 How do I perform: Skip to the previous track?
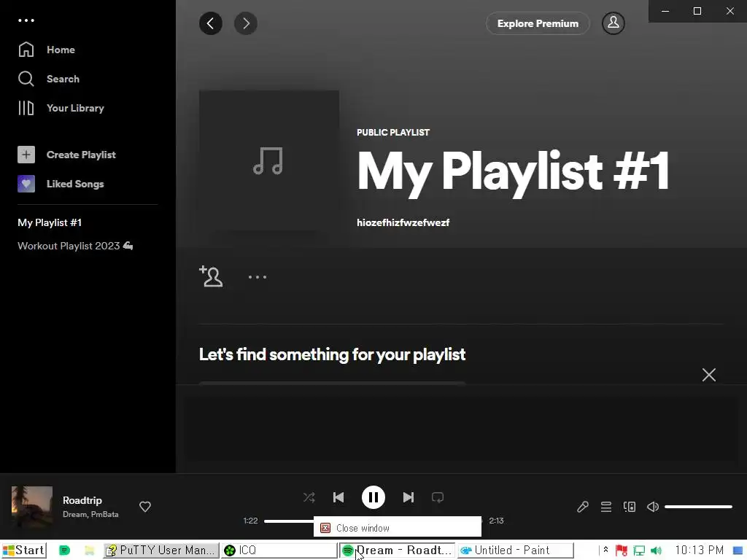pyautogui.click(x=338, y=497)
